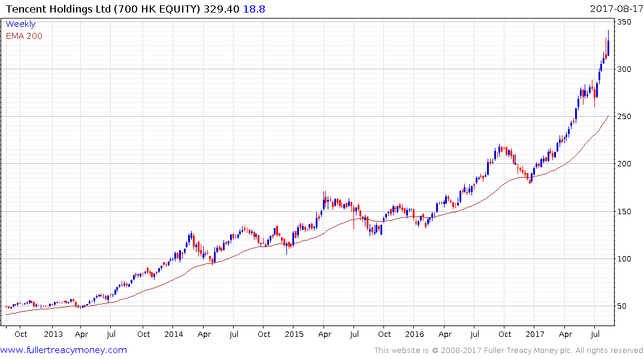
Task: Click the Apr label just after 2014
Action: pyautogui.click(x=204, y=334)
